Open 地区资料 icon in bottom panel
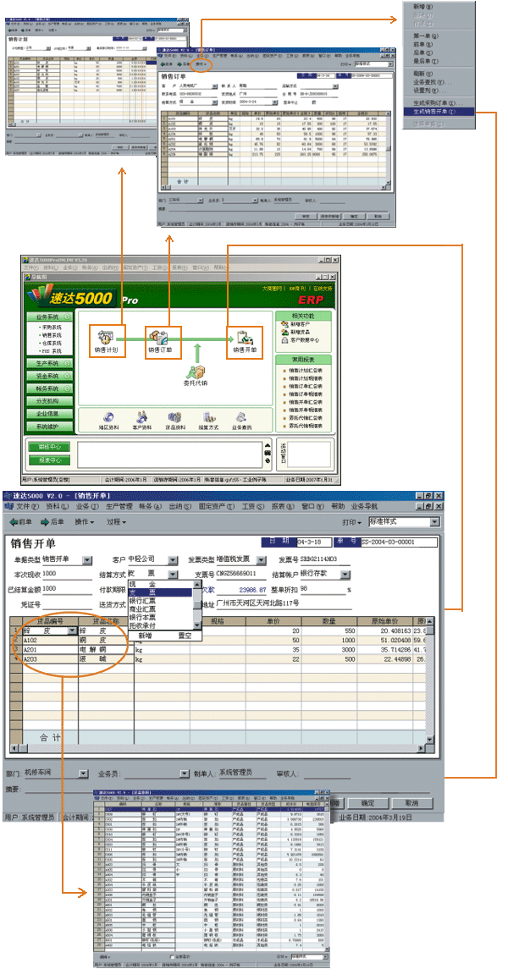Image resolution: width=508 pixels, height=980 pixels. click(108, 419)
